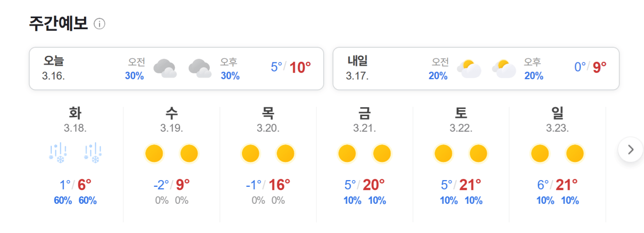The image size is (644, 233).
Task: Click today's afternoon cloudy weather icon
Action: tap(199, 68)
